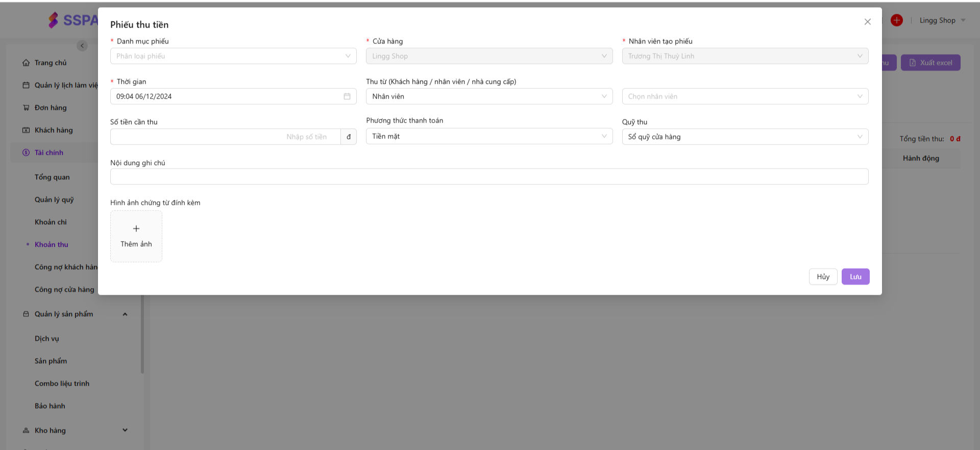The image size is (980, 450).
Task: Collapse the sidebar with the arrow icon
Action: pyautogui.click(x=82, y=46)
